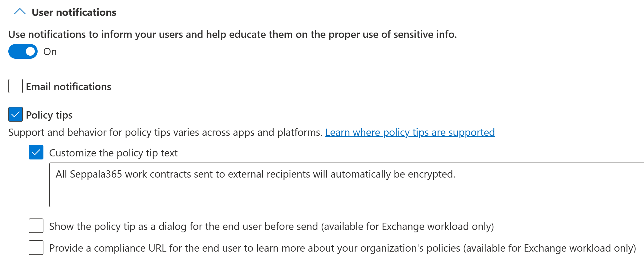This screenshot has width=644, height=263.
Task: Click the Show the policy tip as dialog label
Action: click(x=271, y=227)
